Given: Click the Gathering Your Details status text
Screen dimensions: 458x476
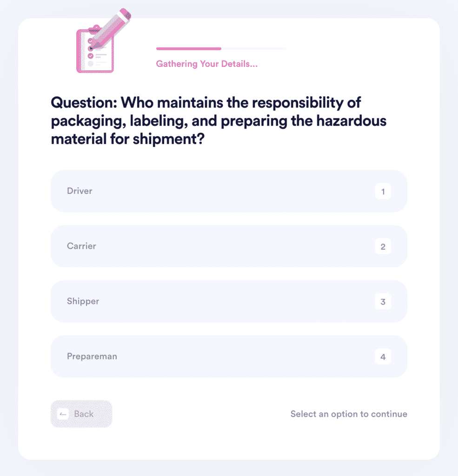Looking at the screenshot, I should 207,64.
